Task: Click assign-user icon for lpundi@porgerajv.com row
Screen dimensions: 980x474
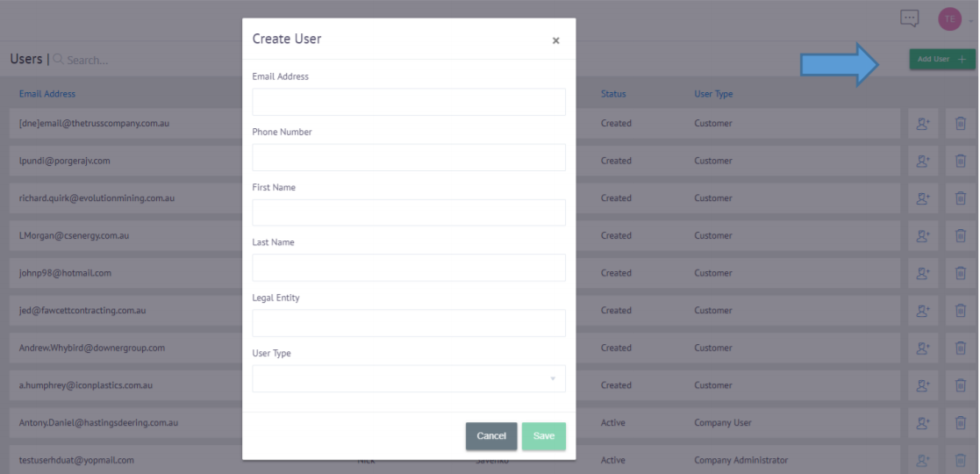Action: pyautogui.click(x=922, y=161)
